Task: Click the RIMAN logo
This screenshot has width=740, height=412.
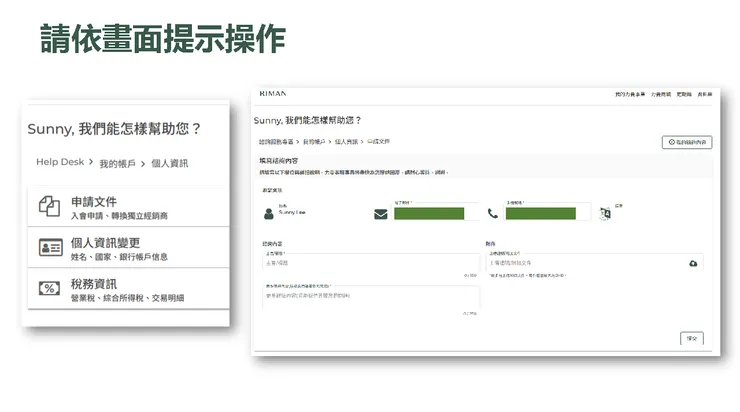Action: click(273, 93)
